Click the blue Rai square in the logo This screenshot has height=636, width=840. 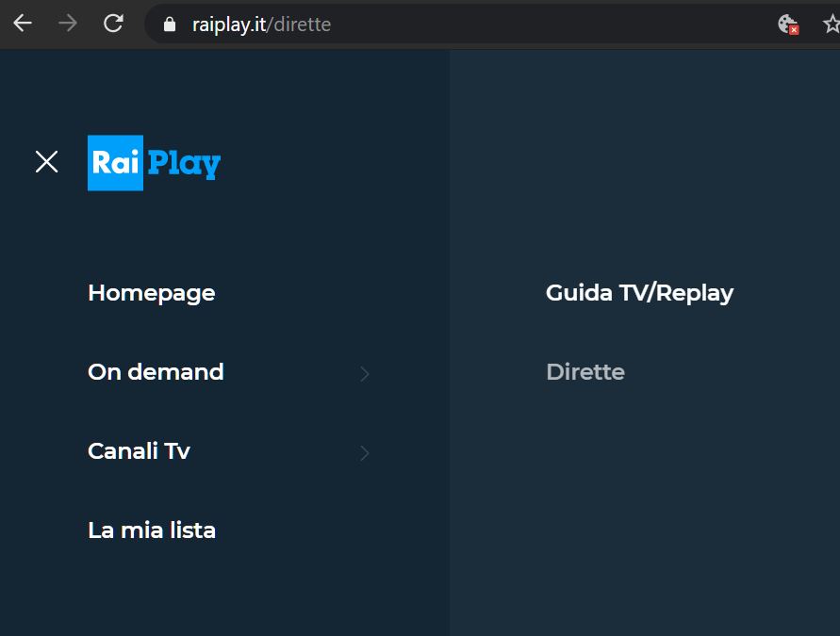[115, 163]
